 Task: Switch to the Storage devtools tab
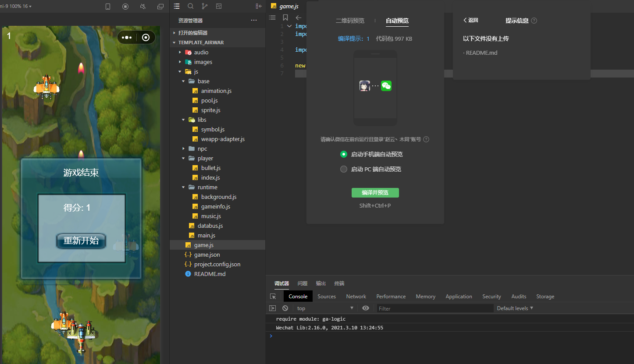545,297
